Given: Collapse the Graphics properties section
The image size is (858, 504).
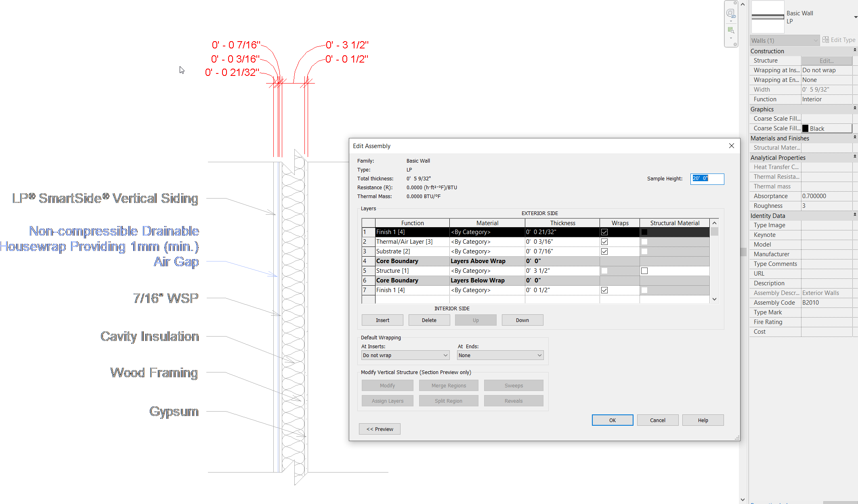Looking at the screenshot, I should [x=854, y=108].
